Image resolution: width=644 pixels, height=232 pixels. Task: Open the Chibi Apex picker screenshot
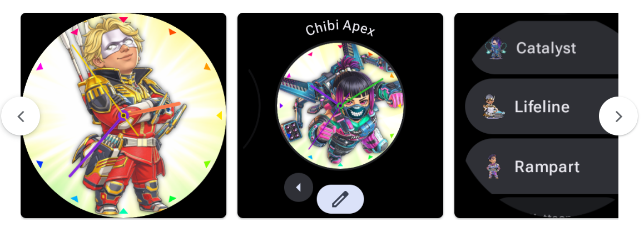point(340,115)
